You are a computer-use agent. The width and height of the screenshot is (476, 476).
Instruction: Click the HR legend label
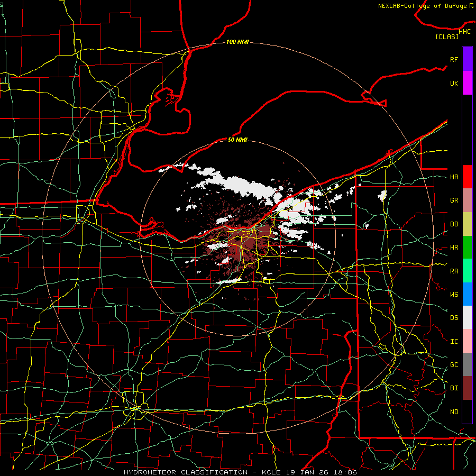(454, 248)
